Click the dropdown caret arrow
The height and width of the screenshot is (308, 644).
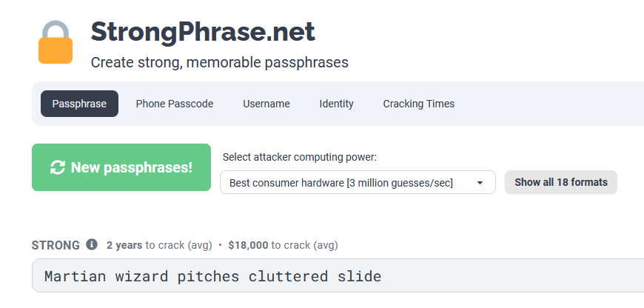pos(480,183)
